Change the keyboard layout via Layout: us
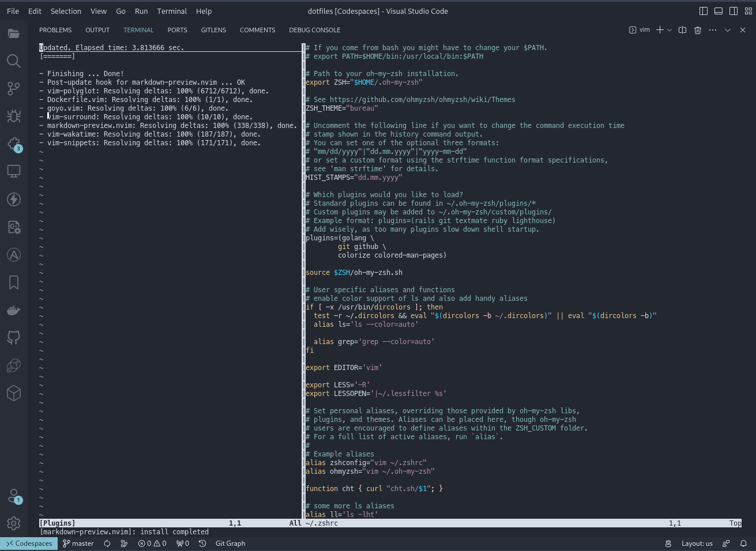The image size is (756, 551). click(697, 543)
